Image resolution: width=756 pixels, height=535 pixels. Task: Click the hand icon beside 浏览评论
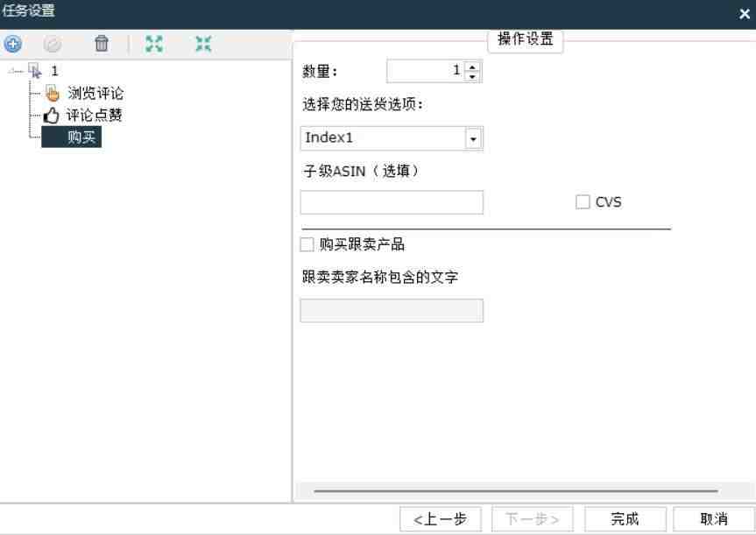point(52,93)
